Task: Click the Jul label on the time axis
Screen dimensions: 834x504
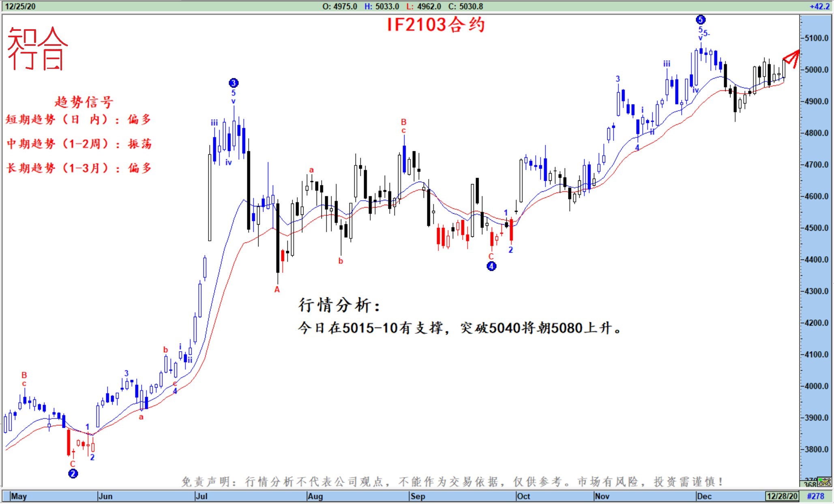Action: pos(202,496)
